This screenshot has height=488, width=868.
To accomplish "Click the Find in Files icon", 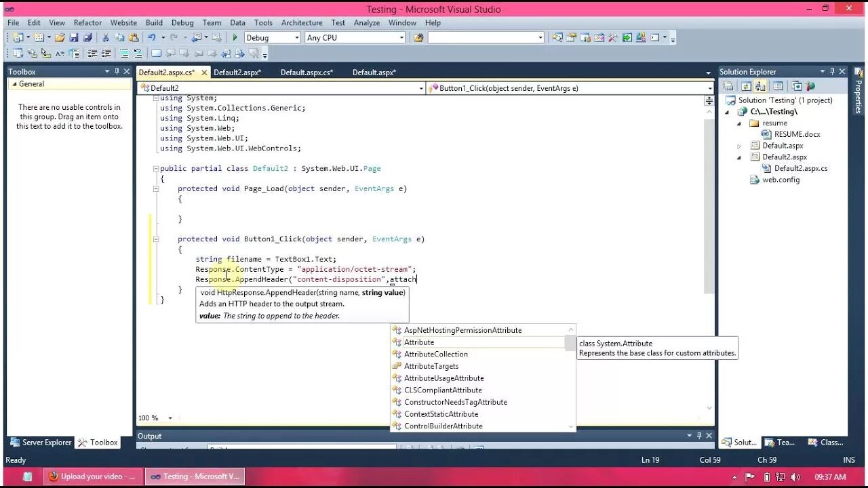I will [x=418, y=38].
